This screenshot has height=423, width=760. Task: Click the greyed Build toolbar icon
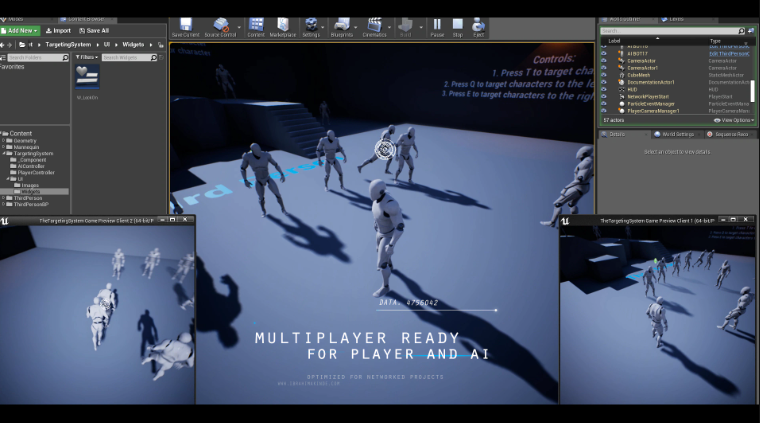[405, 28]
